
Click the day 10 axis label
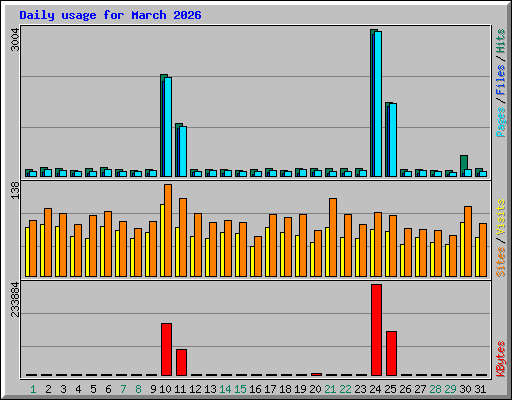pyautogui.click(x=165, y=389)
